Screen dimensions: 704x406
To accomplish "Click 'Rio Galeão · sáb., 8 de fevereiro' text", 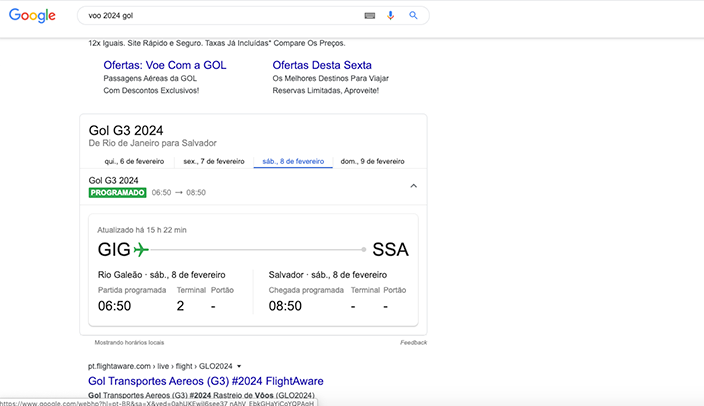I will [x=162, y=275].
